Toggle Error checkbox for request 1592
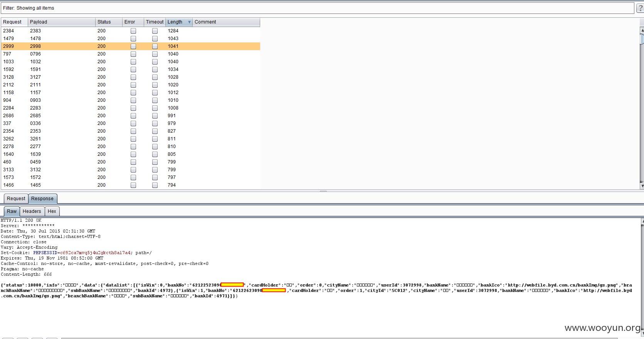The image size is (644, 339). pyautogui.click(x=133, y=69)
